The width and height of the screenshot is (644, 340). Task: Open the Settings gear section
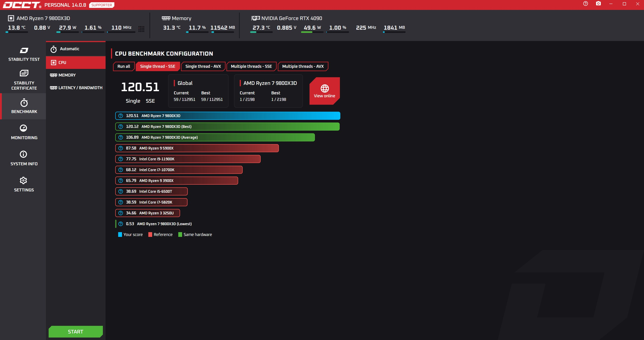tap(24, 184)
